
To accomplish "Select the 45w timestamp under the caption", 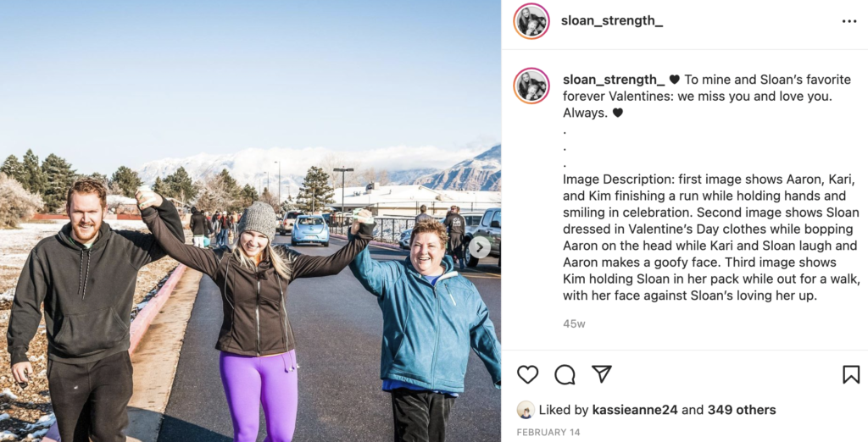I will click(x=574, y=323).
